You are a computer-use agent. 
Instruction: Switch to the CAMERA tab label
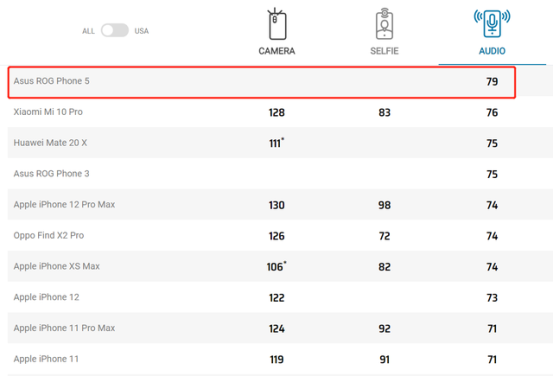(277, 51)
